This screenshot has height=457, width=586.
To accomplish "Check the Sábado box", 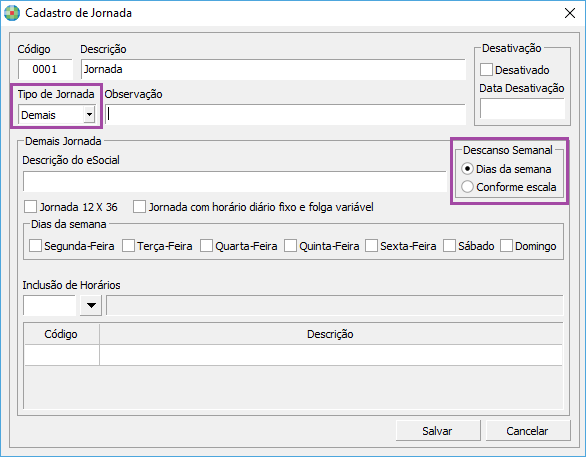I will (x=449, y=246).
